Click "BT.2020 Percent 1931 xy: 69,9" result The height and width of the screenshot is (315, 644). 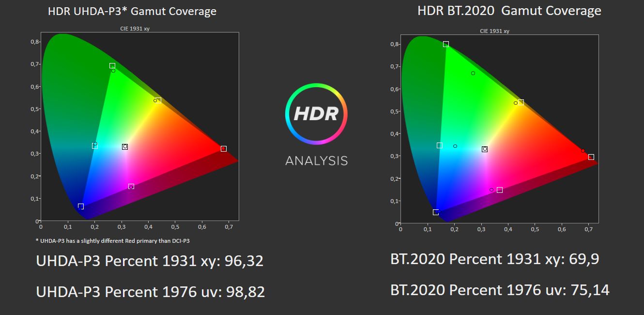495,259
